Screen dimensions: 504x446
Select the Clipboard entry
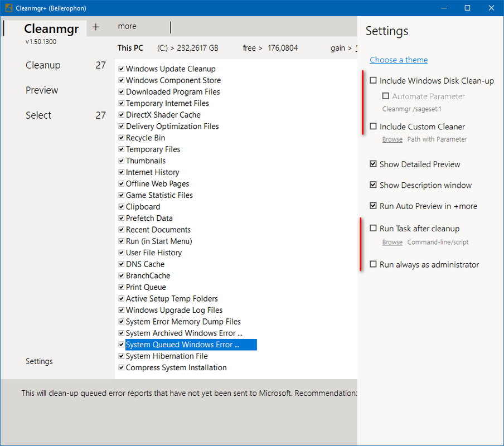click(x=143, y=207)
